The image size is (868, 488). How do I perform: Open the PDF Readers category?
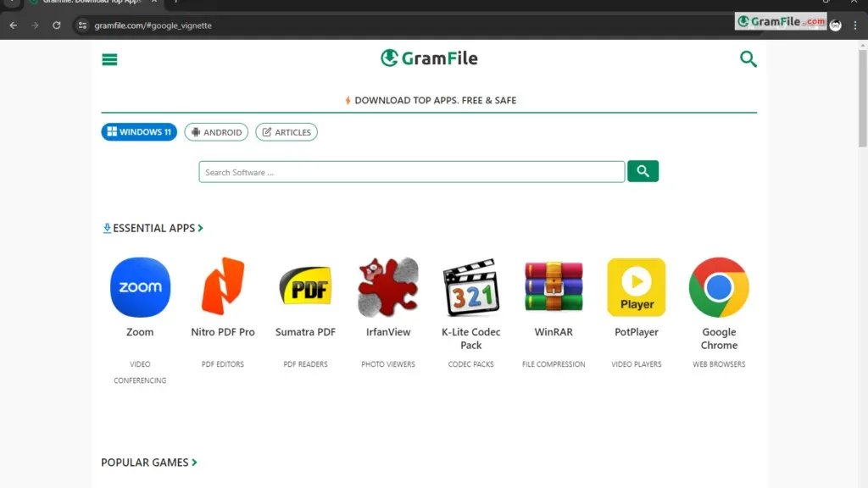305,364
